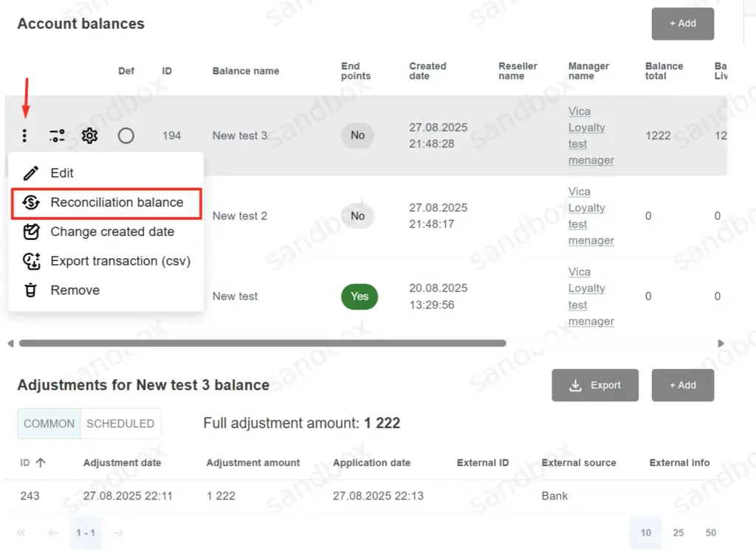Click the Export transaction csv icon
This screenshot has height=554, width=756.
point(31,261)
